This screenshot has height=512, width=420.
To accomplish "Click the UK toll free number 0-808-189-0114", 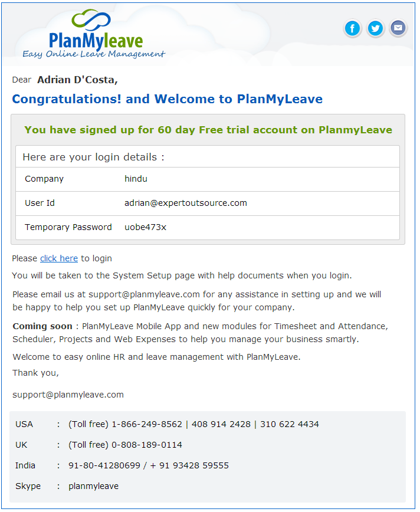I will [x=147, y=445].
